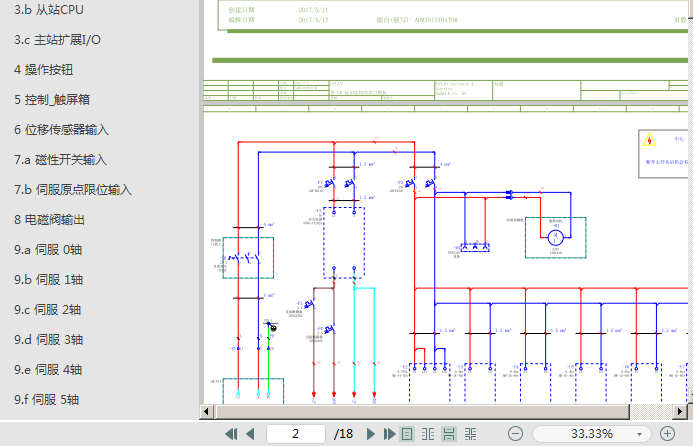Click the horizontal scrollbar left arrow
This screenshot has height=446, width=693.
[x=206, y=412]
